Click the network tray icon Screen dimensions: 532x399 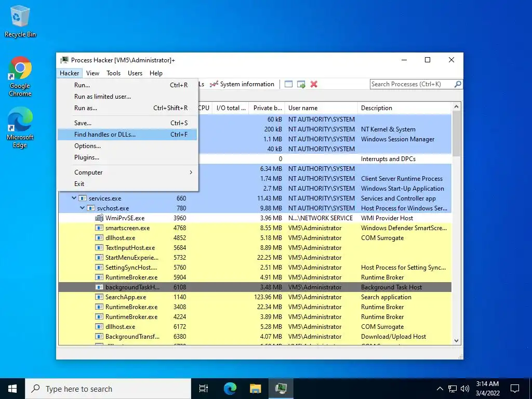(x=453, y=389)
